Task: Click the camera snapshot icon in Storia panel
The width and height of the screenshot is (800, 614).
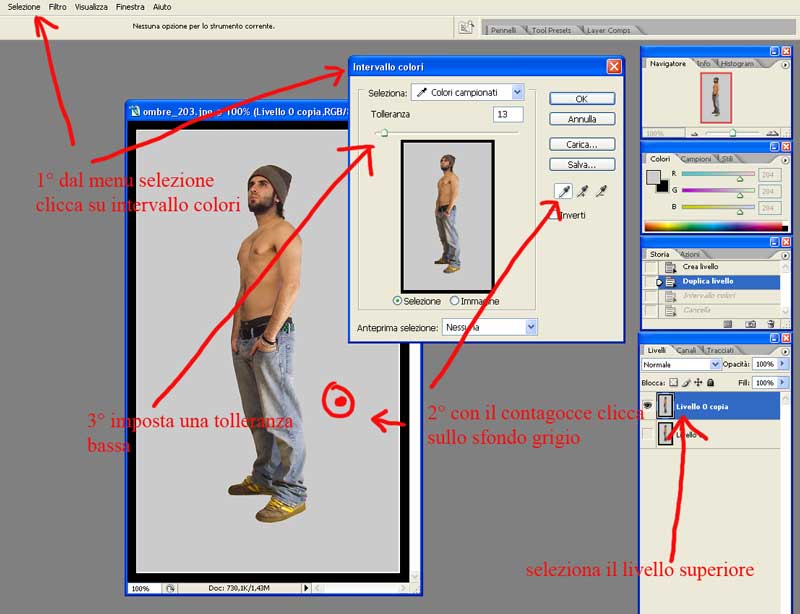Action: point(750,324)
